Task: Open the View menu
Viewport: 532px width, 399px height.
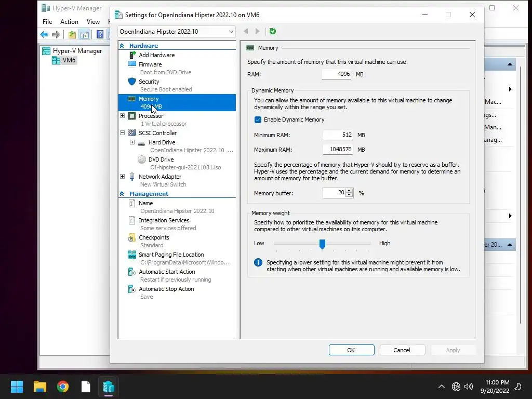Action: coord(93,22)
